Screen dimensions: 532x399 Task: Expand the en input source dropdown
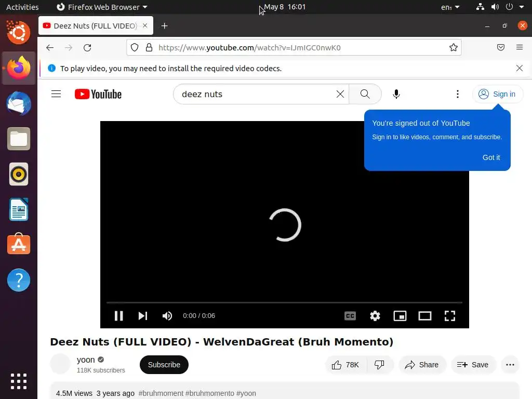450,7
